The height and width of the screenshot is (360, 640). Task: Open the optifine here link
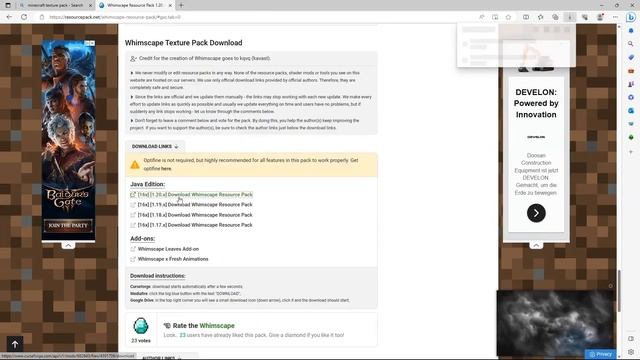(x=166, y=169)
